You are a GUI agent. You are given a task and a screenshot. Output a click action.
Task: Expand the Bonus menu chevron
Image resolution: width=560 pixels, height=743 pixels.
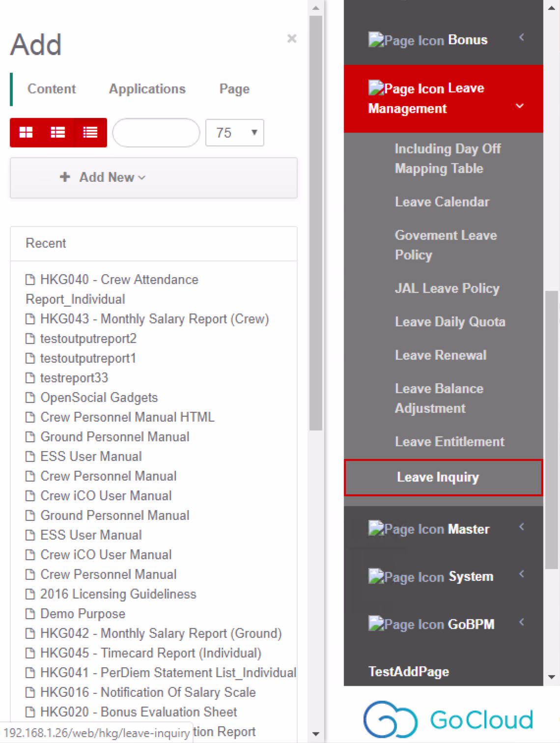(x=522, y=37)
